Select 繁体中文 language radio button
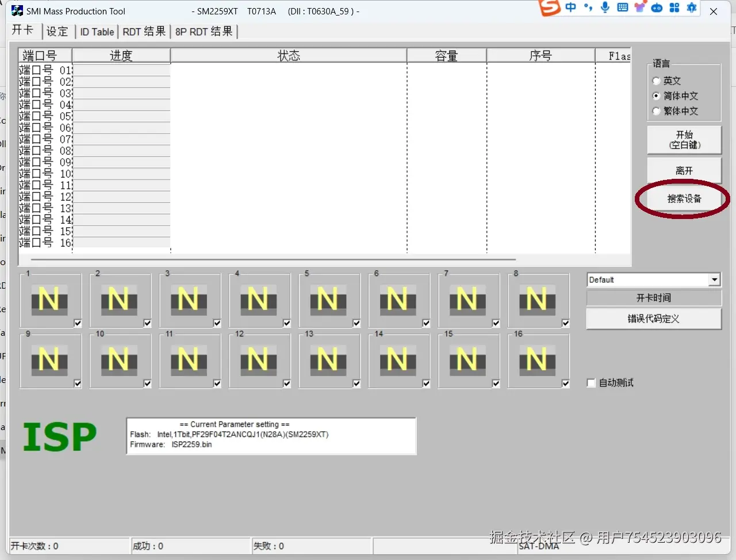 pyautogui.click(x=656, y=111)
